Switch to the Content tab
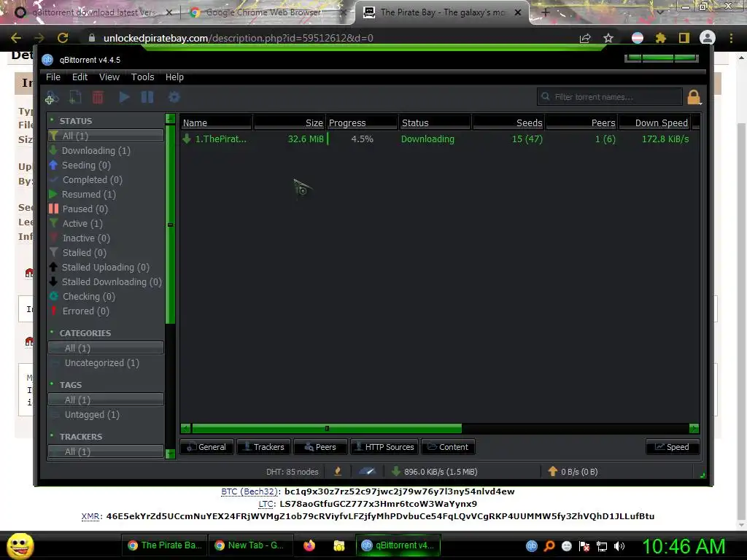 [x=448, y=447]
